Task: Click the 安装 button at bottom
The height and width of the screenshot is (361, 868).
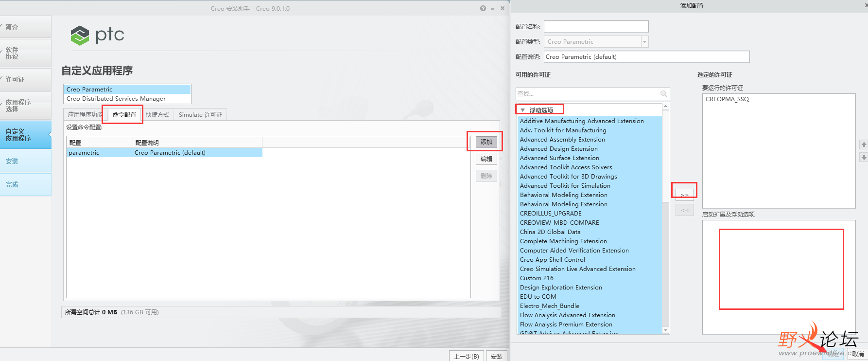Action: click(496, 356)
